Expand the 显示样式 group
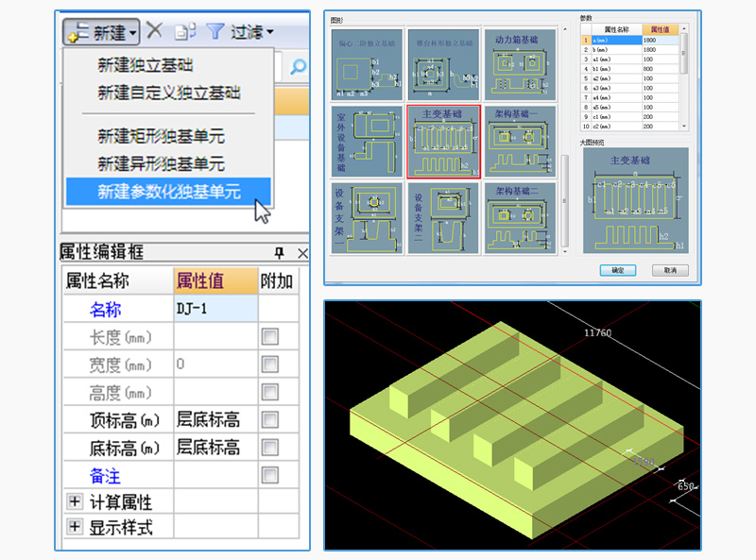 pyautogui.click(x=75, y=526)
